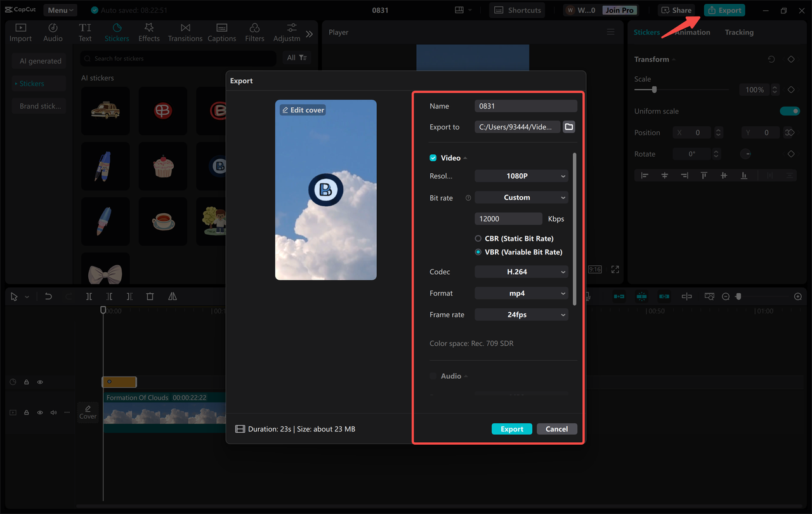The width and height of the screenshot is (812, 514).
Task: Open the Frame rate dropdown
Action: point(521,314)
